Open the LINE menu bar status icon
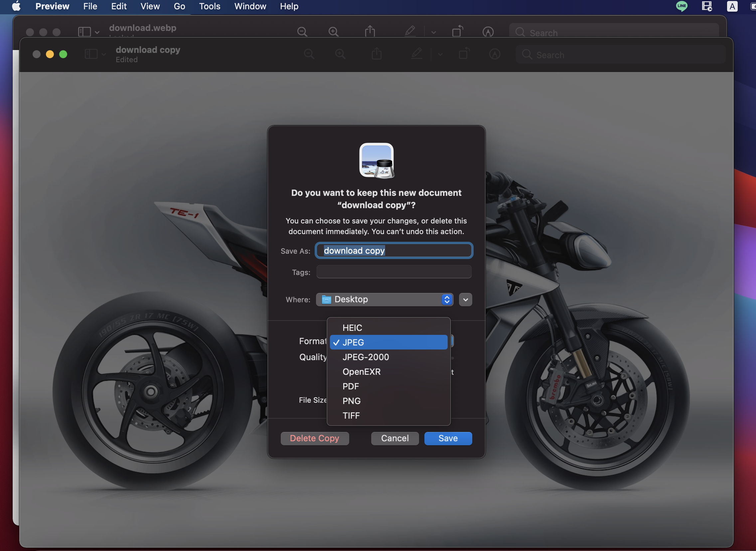This screenshot has width=756, height=551. tap(681, 6)
